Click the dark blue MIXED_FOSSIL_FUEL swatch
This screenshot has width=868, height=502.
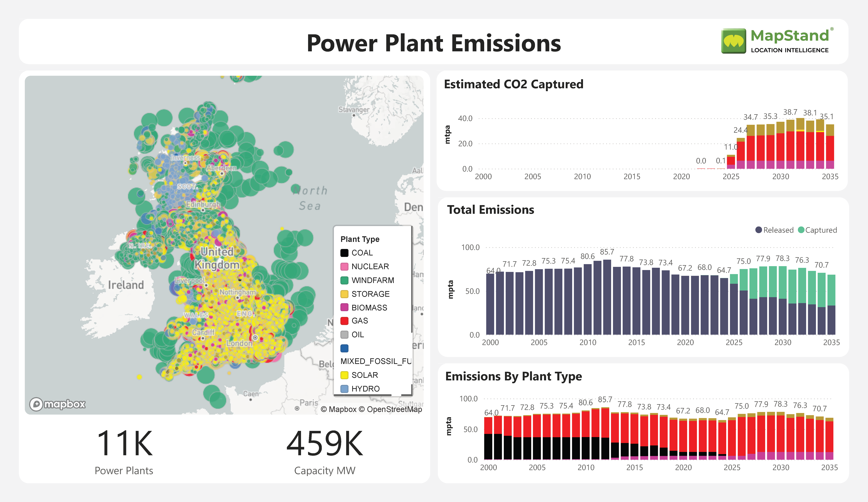(344, 348)
